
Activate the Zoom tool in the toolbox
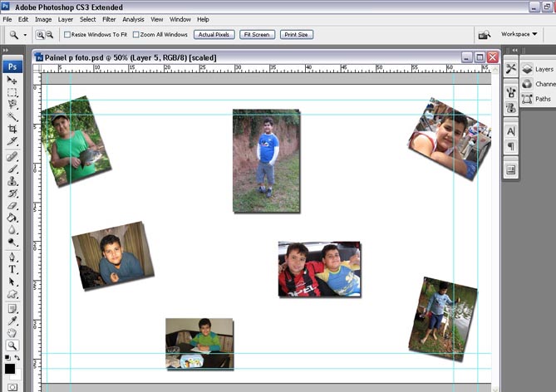tap(12, 345)
